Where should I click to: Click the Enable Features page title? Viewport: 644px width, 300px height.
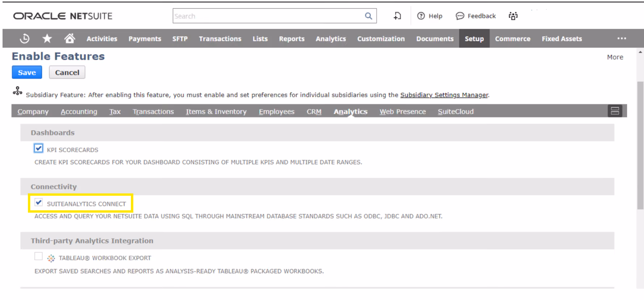(58, 56)
